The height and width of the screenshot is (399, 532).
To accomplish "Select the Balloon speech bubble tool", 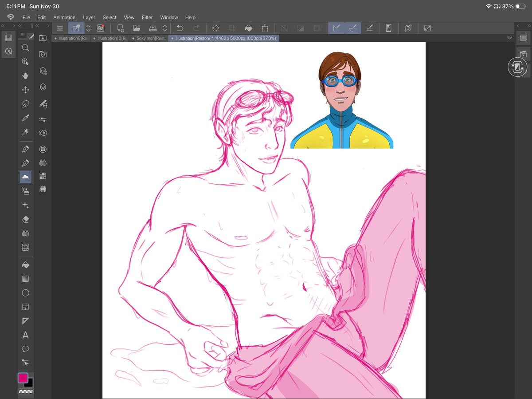I will pyautogui.click(x=25, y=349).
